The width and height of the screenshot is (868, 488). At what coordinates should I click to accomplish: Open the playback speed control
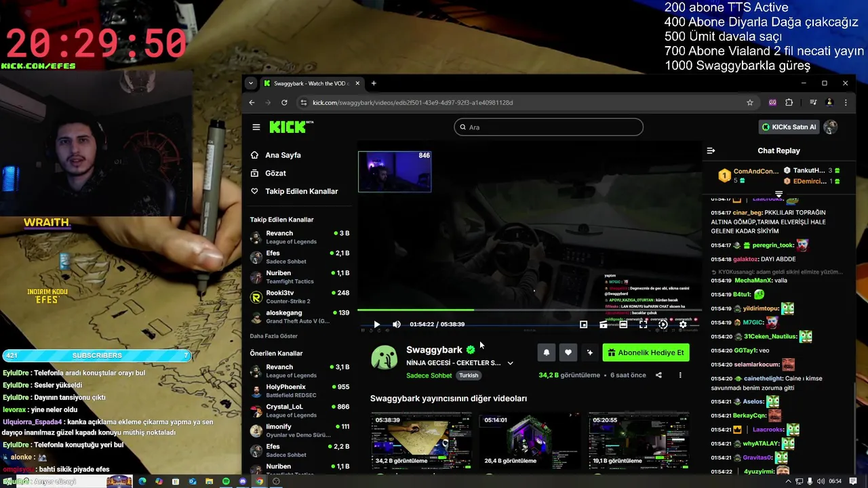point(663,325)
